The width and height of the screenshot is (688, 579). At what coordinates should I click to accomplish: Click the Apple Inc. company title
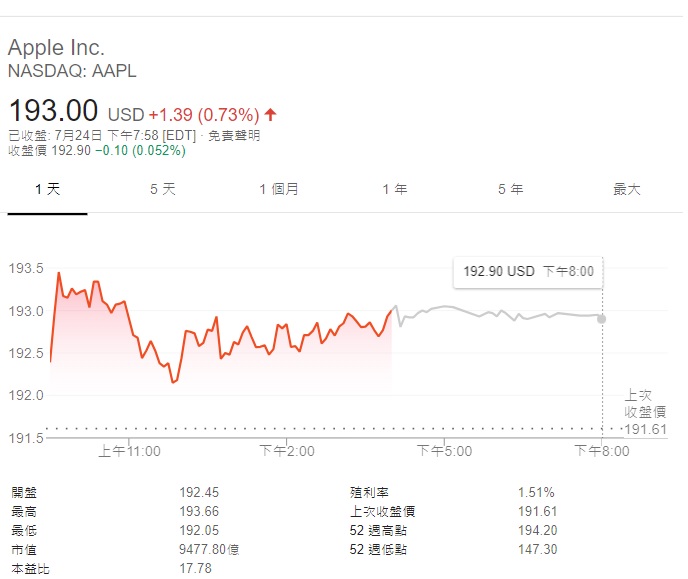point(56,47)
